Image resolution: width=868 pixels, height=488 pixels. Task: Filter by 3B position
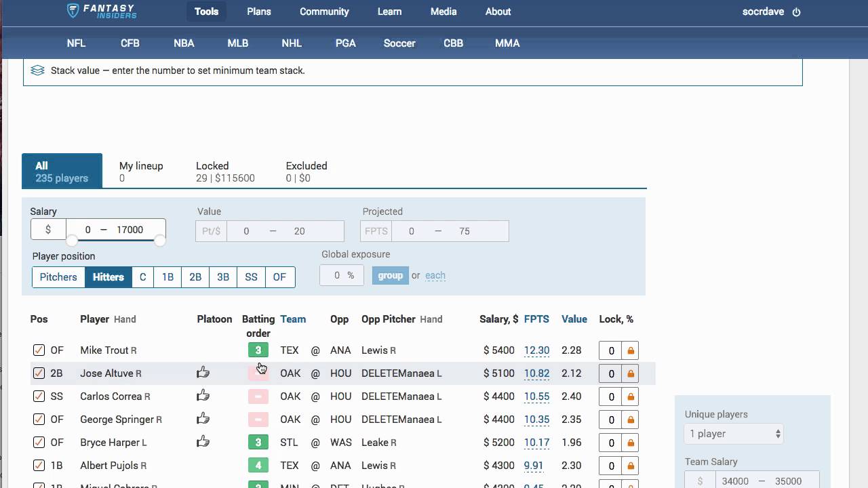tap(223, 277)
